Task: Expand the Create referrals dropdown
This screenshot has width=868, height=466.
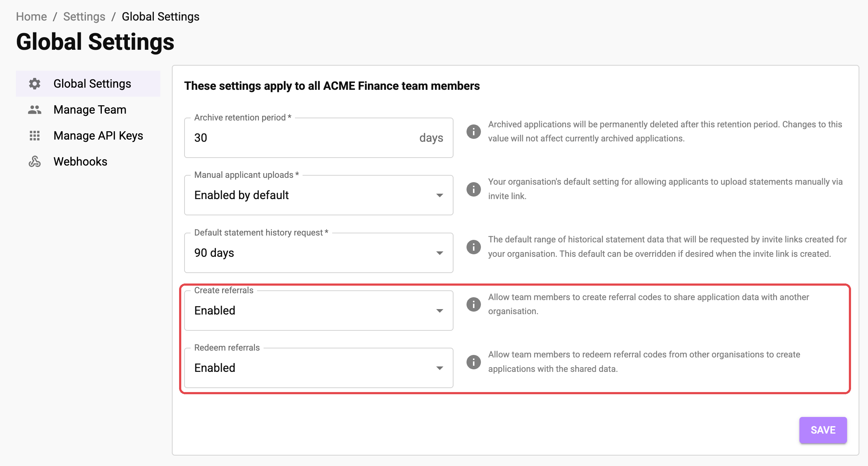Action: (319, 311)
